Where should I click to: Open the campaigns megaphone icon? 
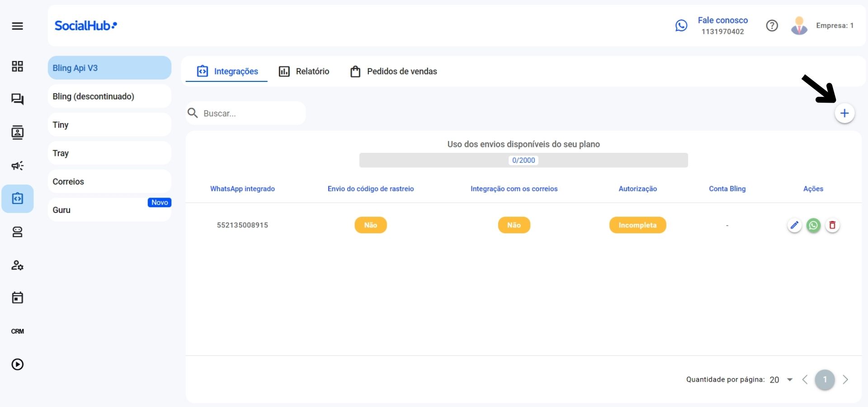18,166
